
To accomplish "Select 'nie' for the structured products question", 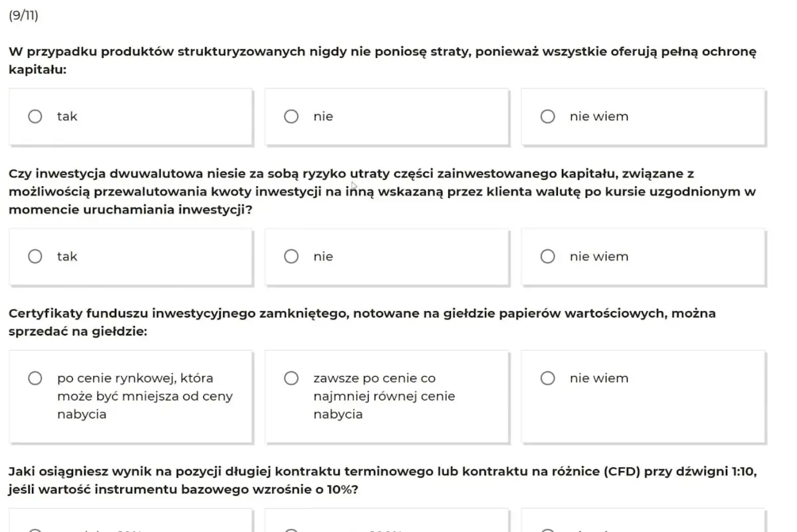I will (291, 116).
